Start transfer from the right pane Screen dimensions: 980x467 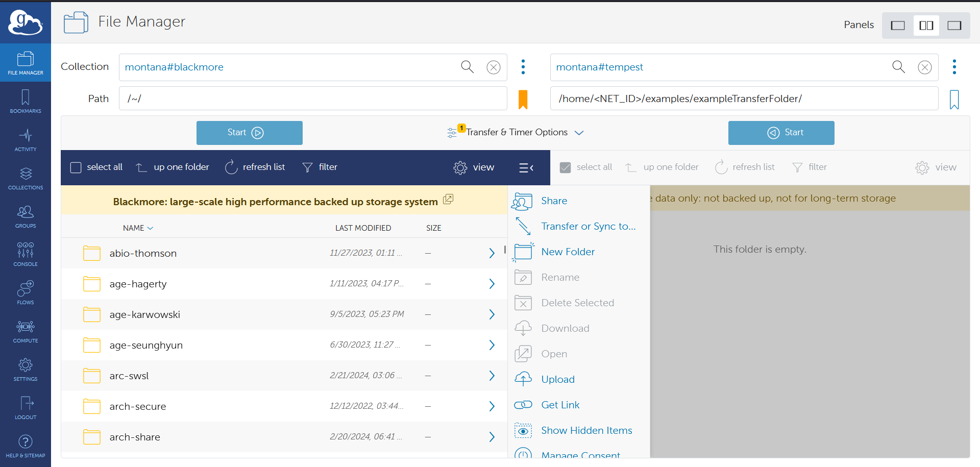click(781, 133)
